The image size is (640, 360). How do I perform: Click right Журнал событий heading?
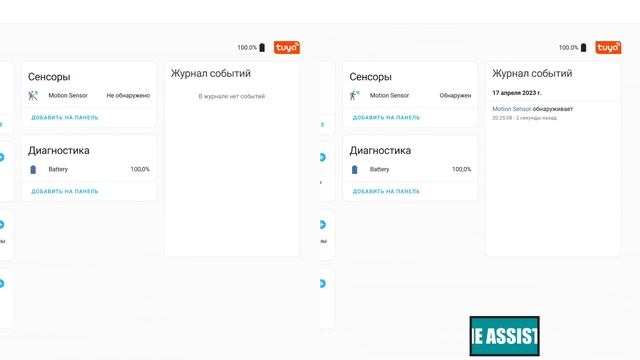coord(532,73)
